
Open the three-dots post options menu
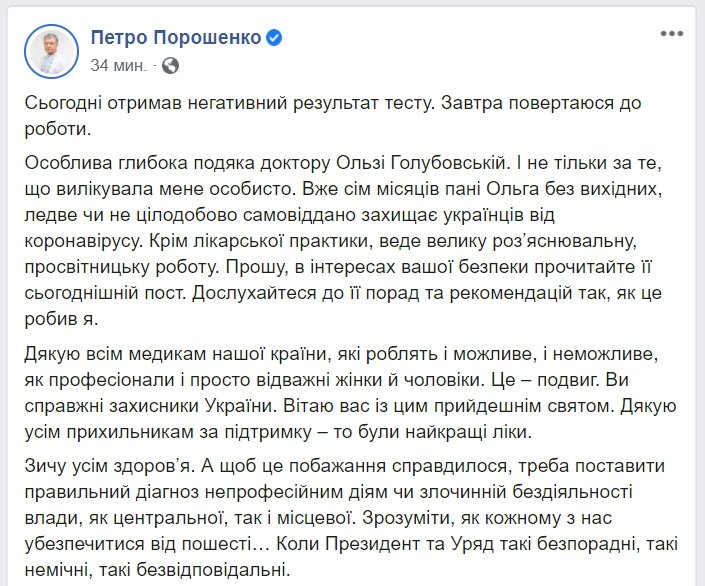click(x=672, y=34)
